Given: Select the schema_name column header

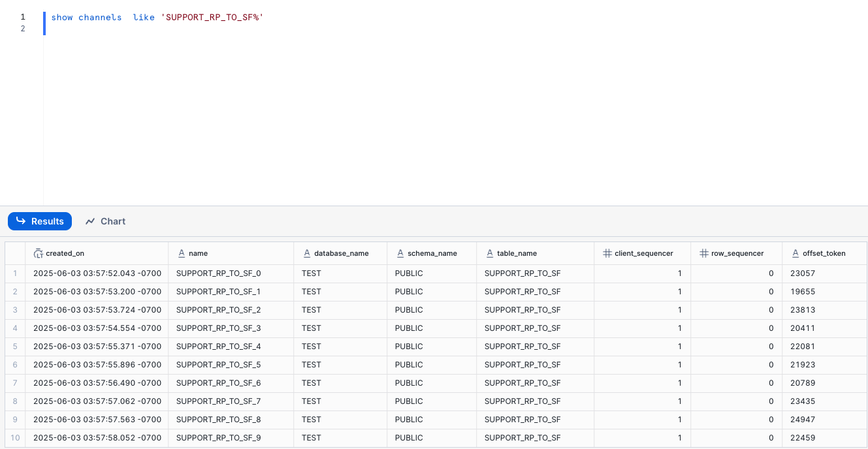Looking at the screenshot, I should 432,253.
